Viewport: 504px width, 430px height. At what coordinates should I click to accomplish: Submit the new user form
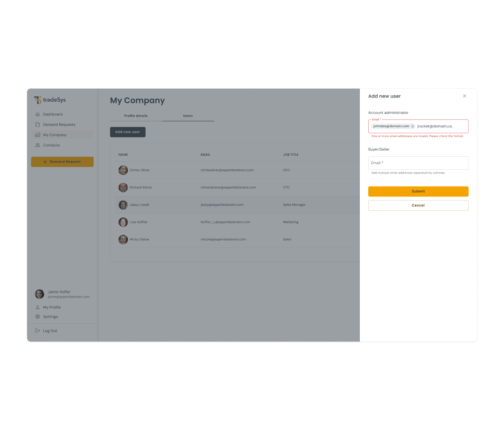pos(418,191)
